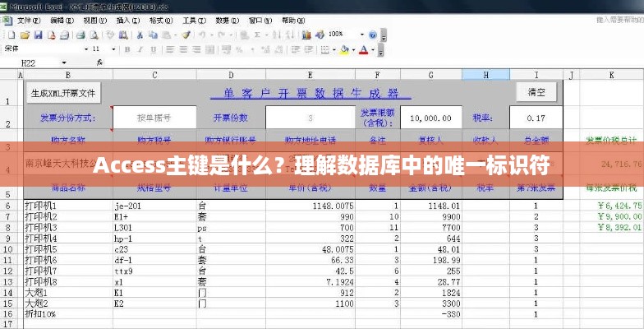Click the Increase Indent icon
The image size is (644, 329).
coord(308,49)
